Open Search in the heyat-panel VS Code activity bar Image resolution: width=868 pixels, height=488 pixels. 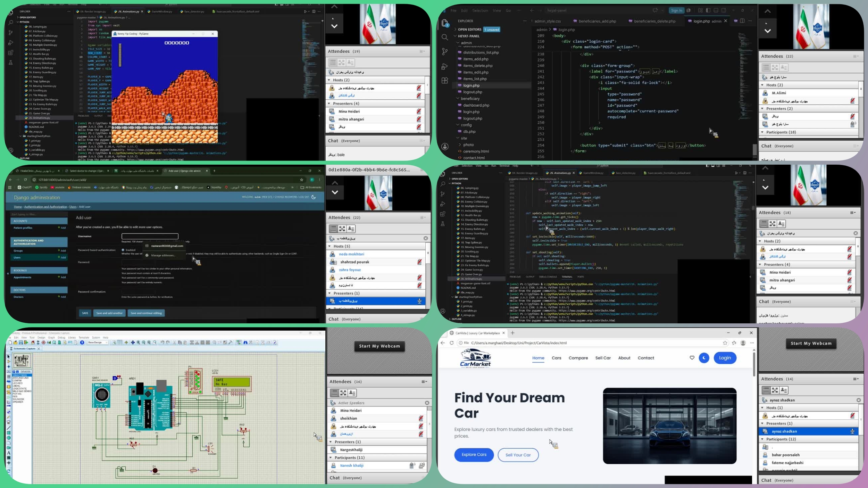pyautogui.click(x=445, y=37)
